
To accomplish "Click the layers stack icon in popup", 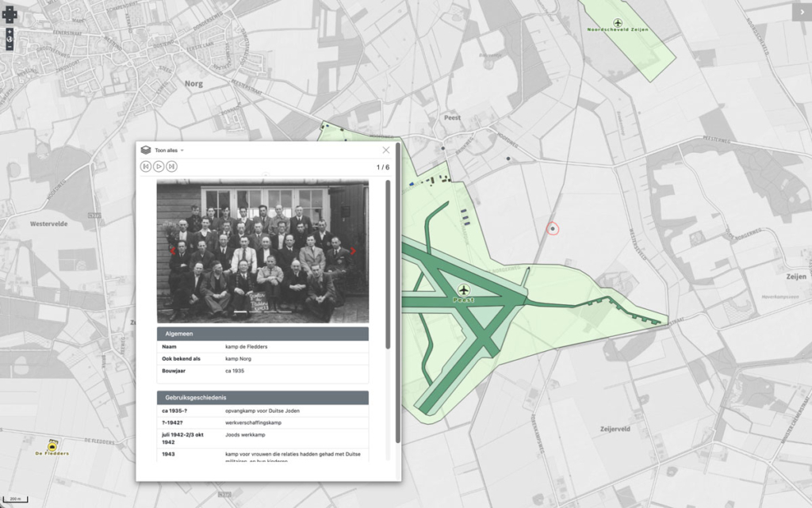I will point(145,150).
